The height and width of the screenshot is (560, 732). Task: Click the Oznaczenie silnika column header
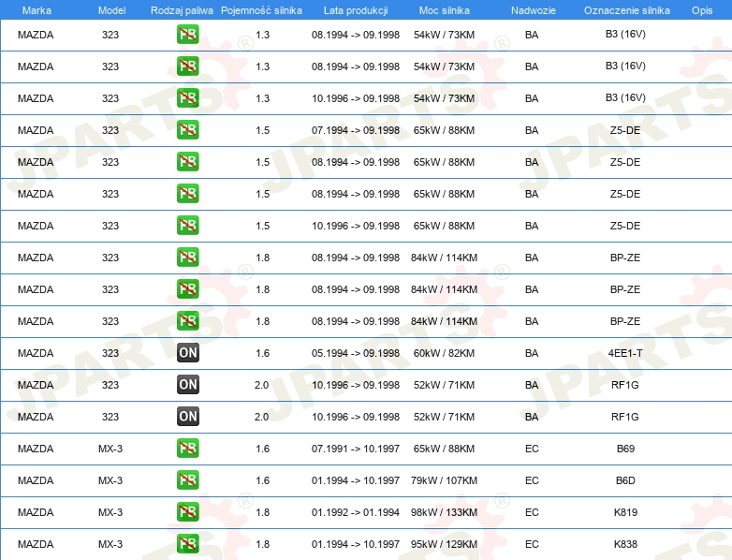pos(626,10)
